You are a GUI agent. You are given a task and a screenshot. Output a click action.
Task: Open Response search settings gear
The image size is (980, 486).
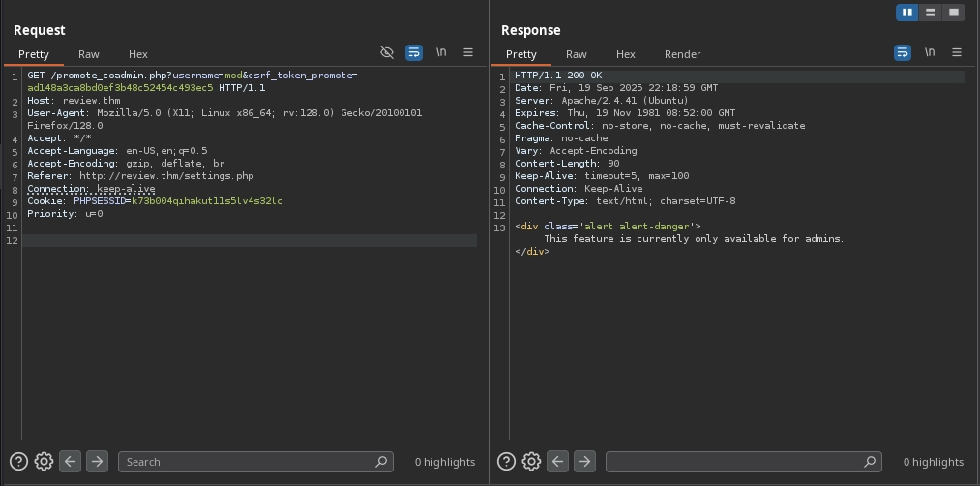point(531,462)
